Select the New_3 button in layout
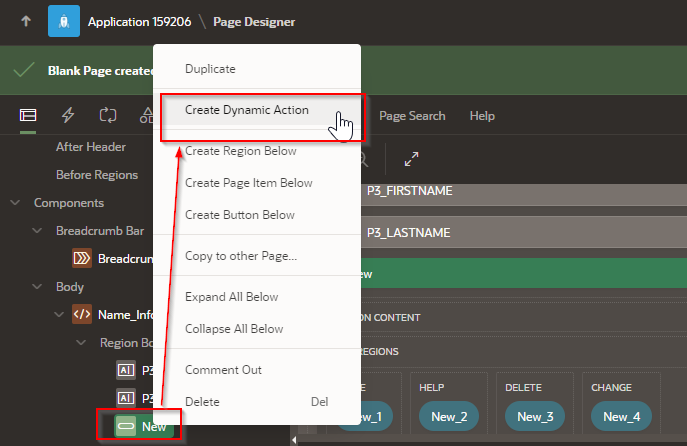Viewport: 687px width, 446px height. (535, 416)
